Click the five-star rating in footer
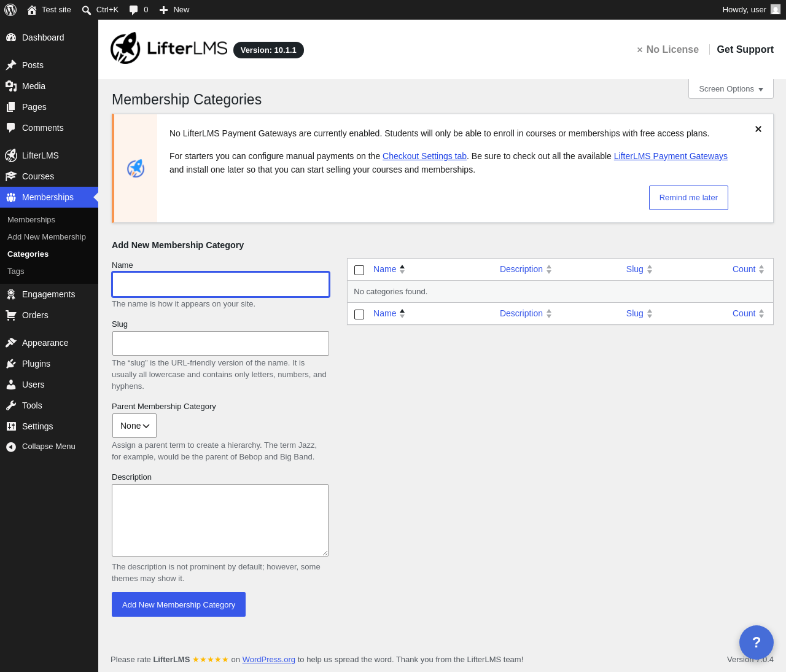The height and width of the screenshot is (672, 786). click(x=211, y=660)
